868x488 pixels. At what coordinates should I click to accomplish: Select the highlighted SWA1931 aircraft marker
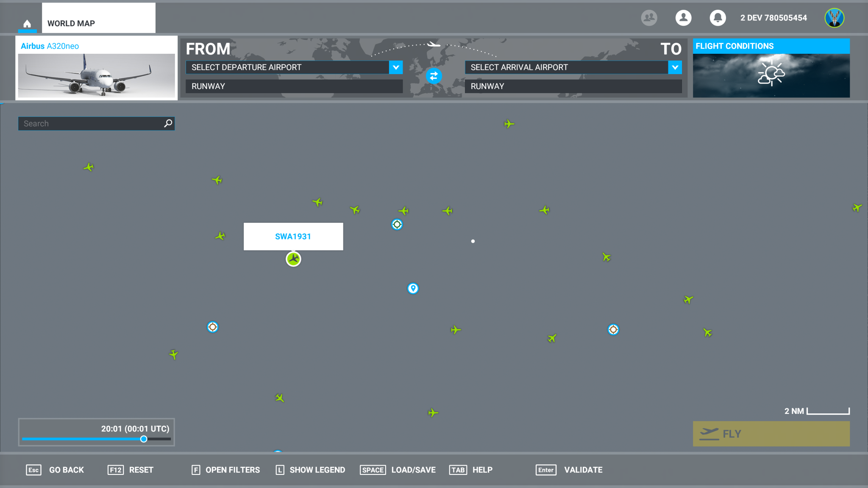click(x=293, y=259)
